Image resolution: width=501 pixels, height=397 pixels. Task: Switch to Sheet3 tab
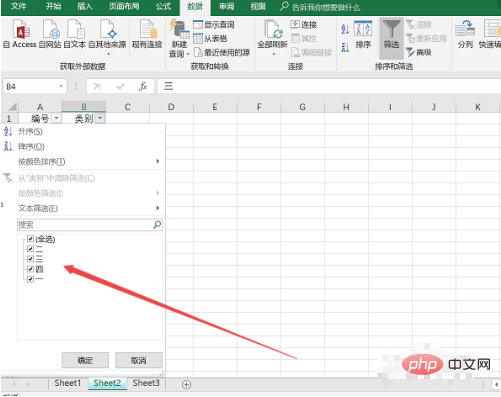point(146,383)
